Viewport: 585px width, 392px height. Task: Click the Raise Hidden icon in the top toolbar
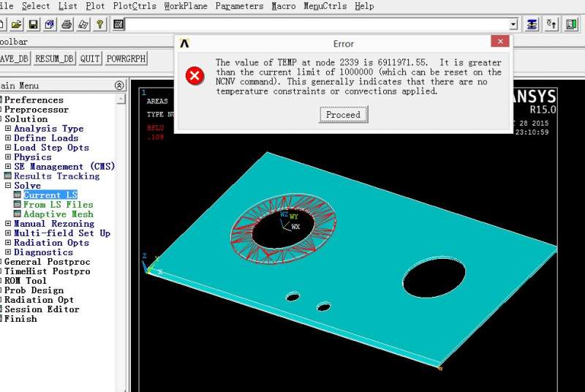click(532, 25)
